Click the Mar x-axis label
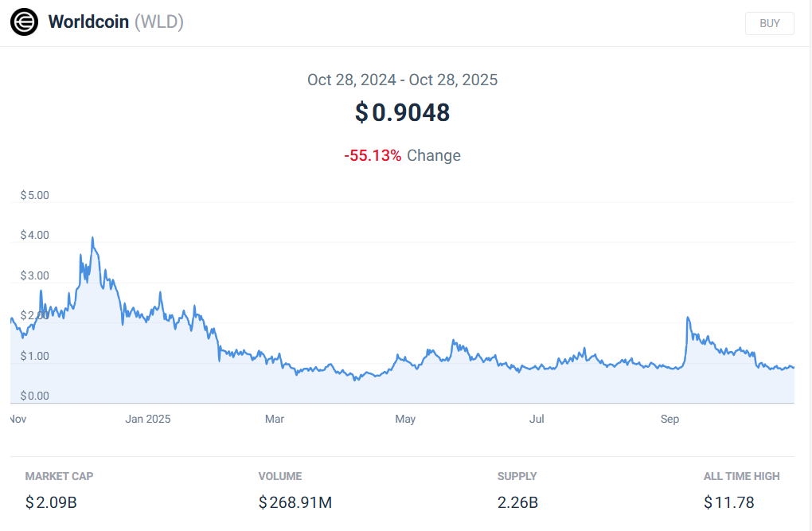This screenshot has width=812, height=531. coord(275,419)
